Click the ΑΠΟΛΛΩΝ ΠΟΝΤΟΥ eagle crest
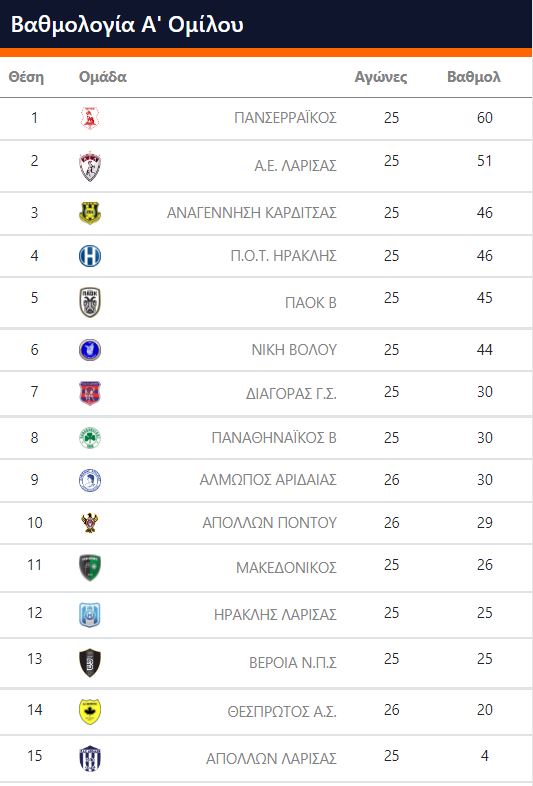 click(x=90, y=523)
